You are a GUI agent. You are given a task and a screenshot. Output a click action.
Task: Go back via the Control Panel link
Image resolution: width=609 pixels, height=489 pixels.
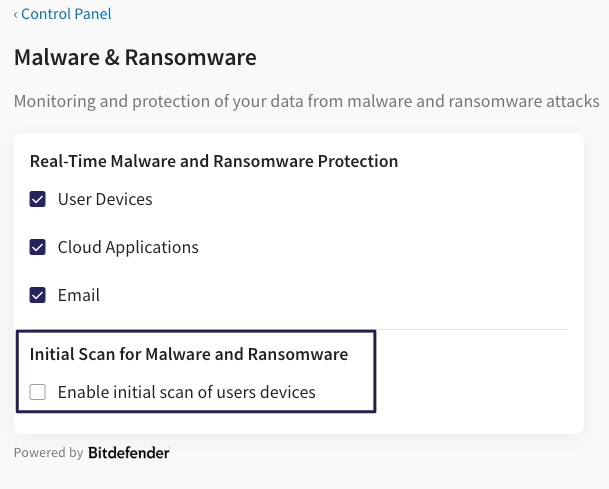click(x=66, y=14)
